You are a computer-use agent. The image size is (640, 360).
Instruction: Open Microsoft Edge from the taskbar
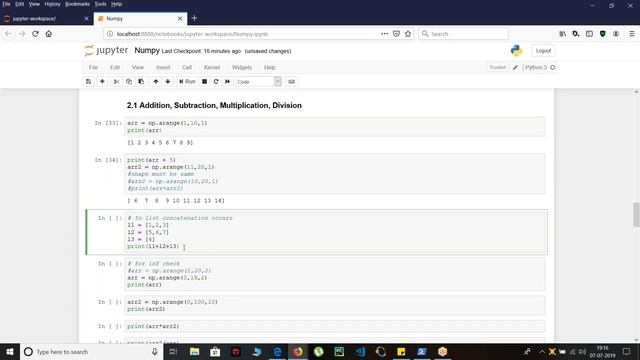[x=277, y=352]
